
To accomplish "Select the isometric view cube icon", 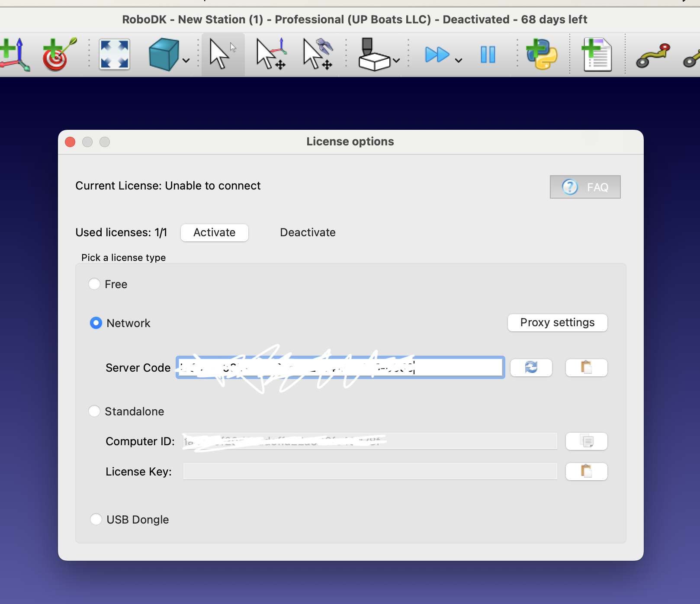I will coord(164,55).
